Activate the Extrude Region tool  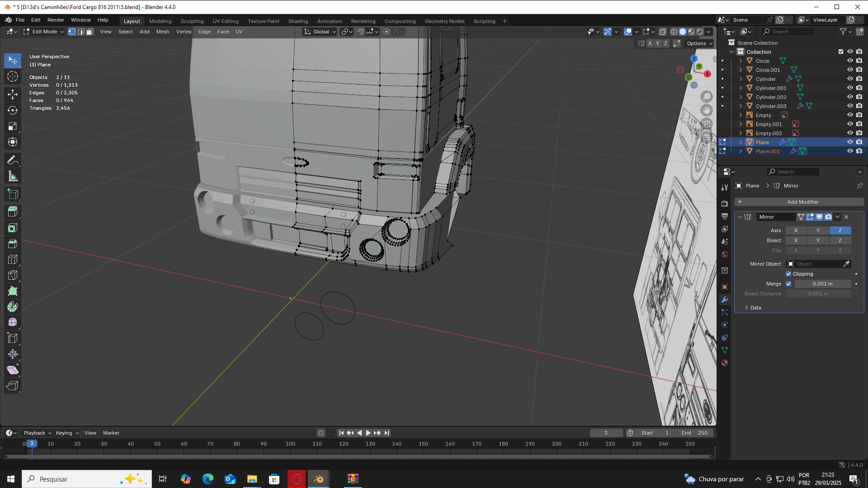(13, 211)
